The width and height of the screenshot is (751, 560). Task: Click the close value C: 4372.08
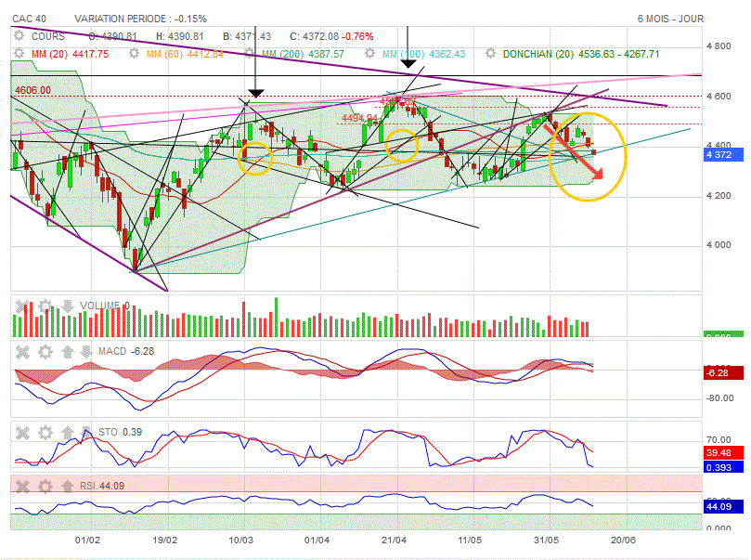[314, 36]
